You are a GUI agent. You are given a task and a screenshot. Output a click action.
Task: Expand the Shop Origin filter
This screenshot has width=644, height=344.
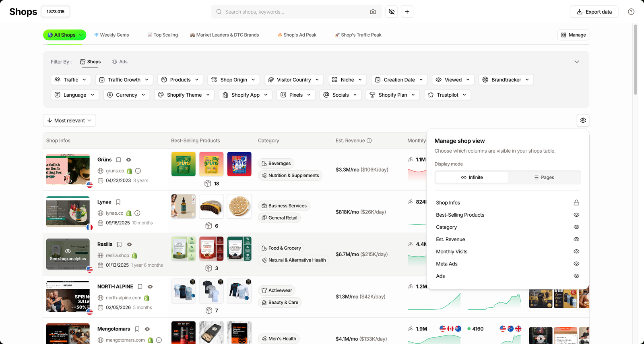[x=233, y=80]
